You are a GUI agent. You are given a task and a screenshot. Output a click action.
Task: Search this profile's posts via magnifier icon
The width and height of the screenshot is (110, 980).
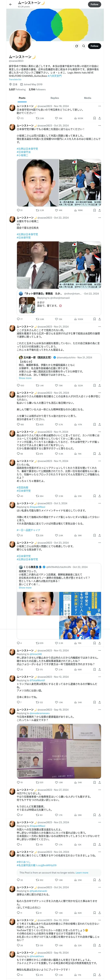(x=83, y=46)
